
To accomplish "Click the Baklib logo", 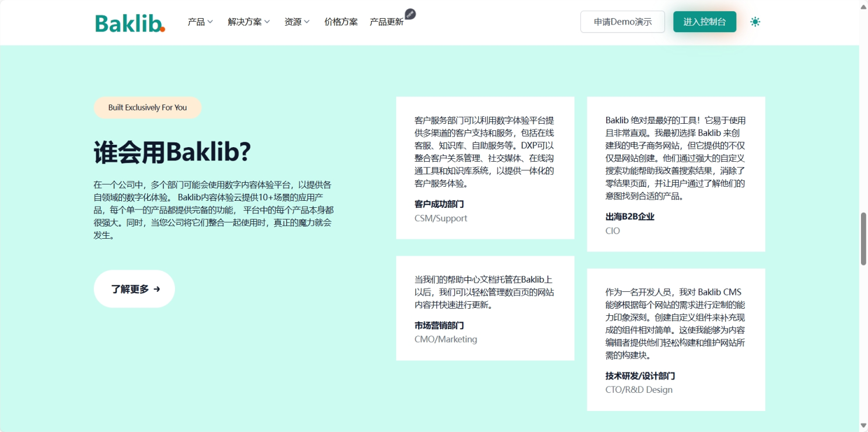I will [130, 23].
